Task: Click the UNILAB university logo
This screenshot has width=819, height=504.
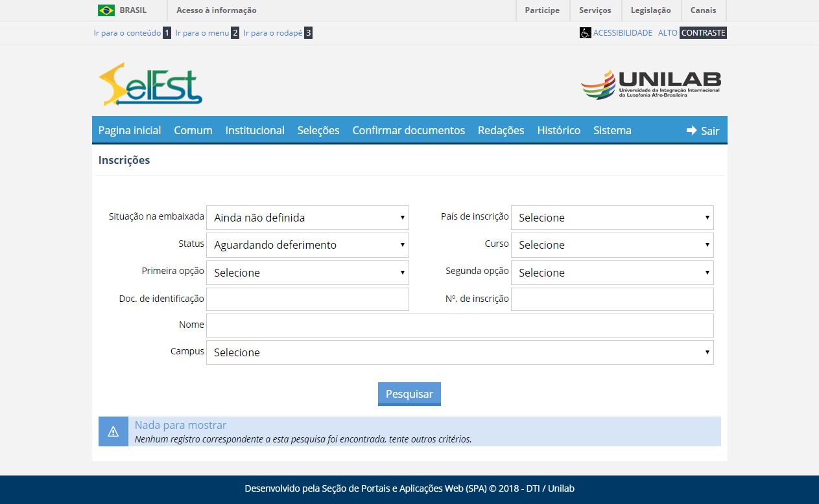Action: pyautogui.click(x=650, y=84)
